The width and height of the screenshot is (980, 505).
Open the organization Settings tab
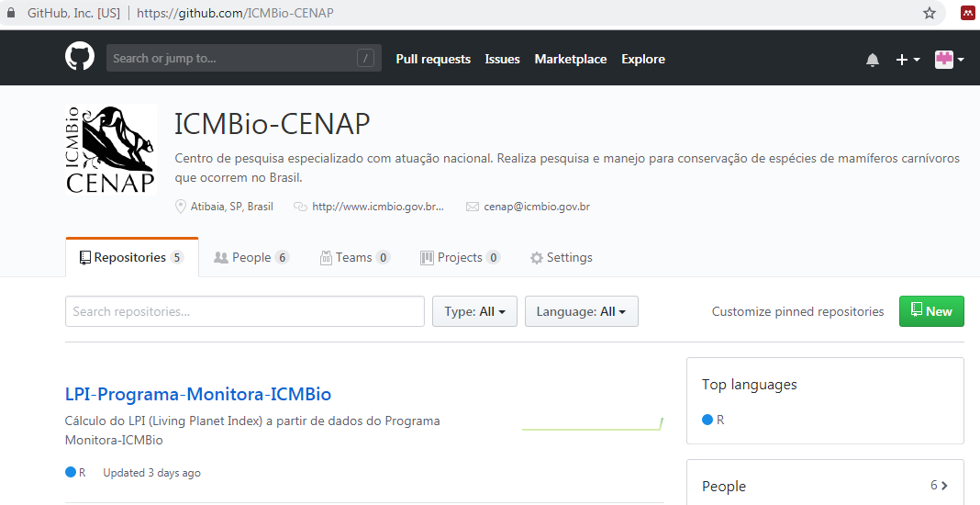coord(562,257)
